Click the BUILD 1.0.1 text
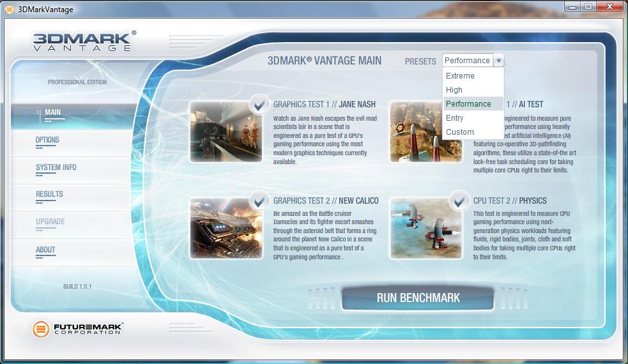 pos(77,287)
